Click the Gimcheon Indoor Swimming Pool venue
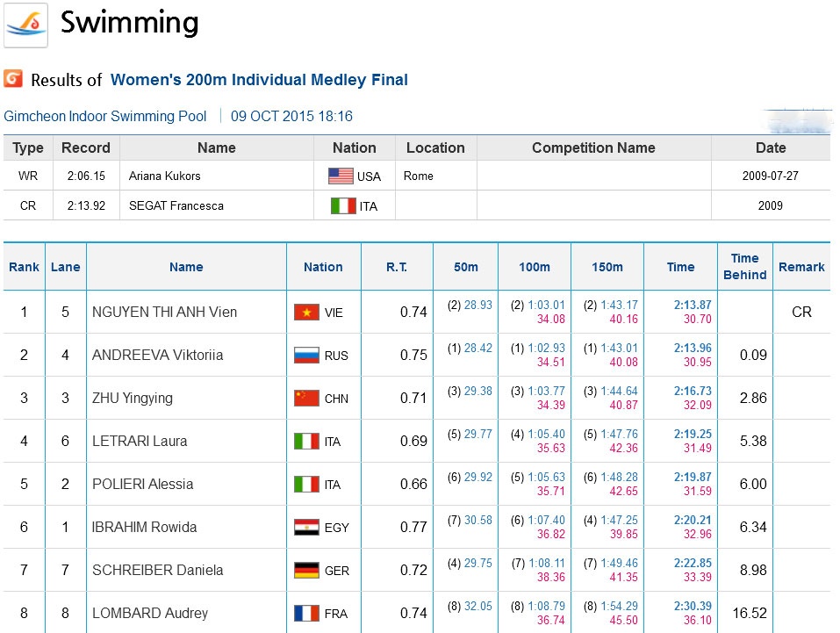Viewport: 840px width, 633px height. pyautogui.click(x=105, y=116)
